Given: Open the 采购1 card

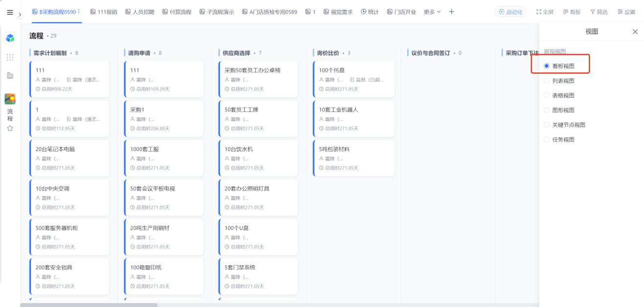Looking at the screenshot, I should coord(164,118).
